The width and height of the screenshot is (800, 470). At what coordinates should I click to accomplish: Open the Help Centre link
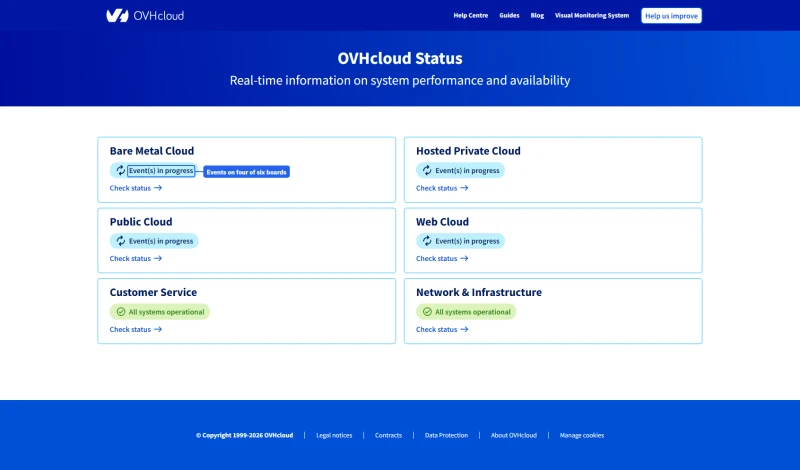(x=470, y=16)
